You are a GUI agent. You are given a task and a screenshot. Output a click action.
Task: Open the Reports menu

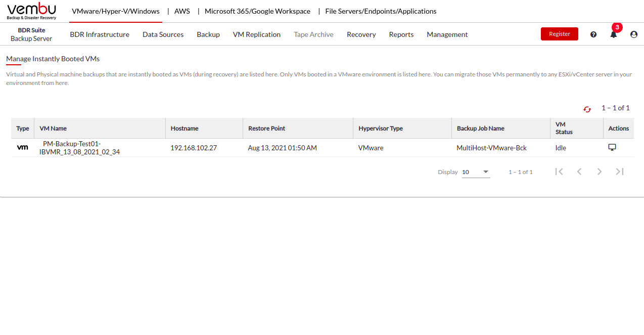click(x=401, y=34)
